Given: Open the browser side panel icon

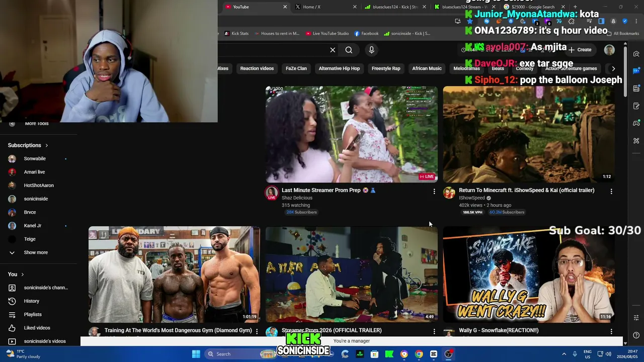Looking at the screenshot, I should click(601, 21).
